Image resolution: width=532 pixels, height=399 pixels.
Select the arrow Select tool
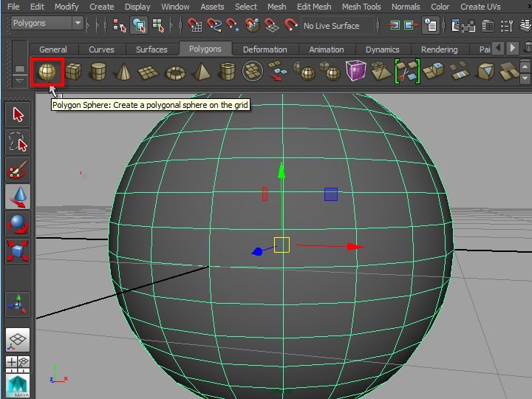[18, 115]
